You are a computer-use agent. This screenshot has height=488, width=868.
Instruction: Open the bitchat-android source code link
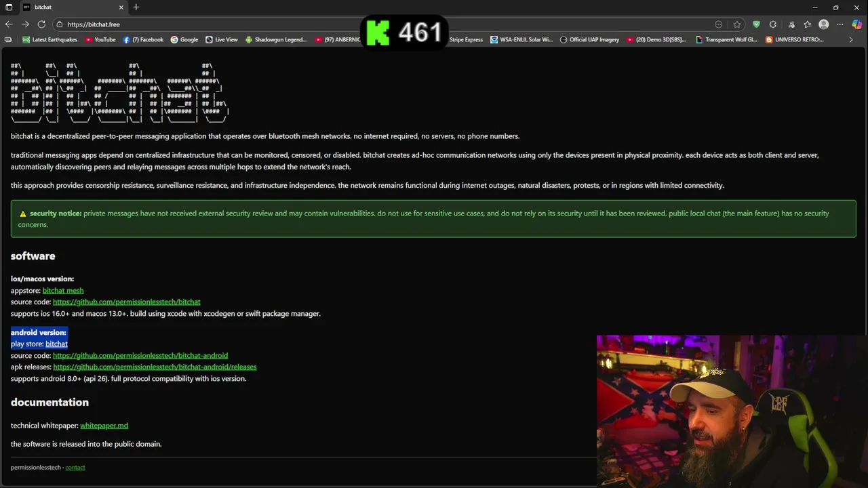pos(140,355)
